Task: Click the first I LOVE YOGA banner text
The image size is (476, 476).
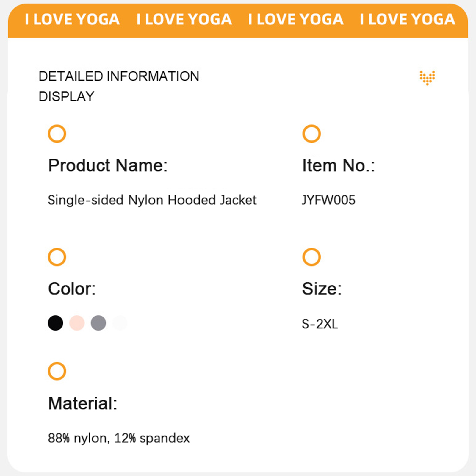Action: pos(72,20)
